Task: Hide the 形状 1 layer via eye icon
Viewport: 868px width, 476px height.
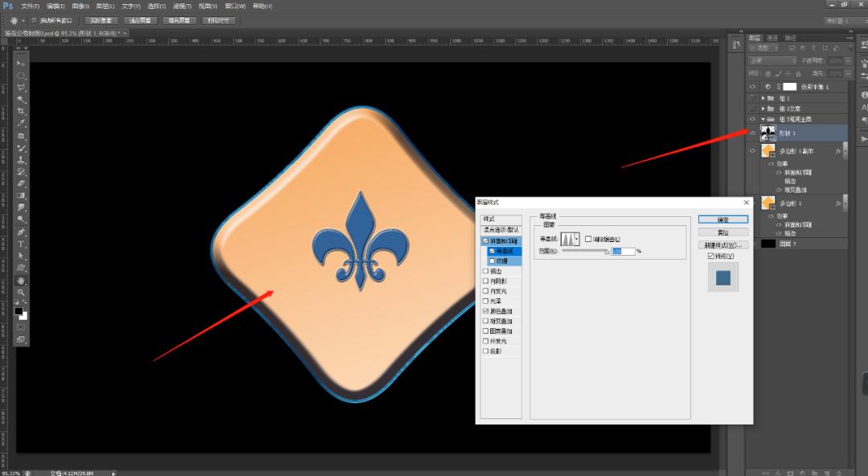Action: (x=753, y=132)
